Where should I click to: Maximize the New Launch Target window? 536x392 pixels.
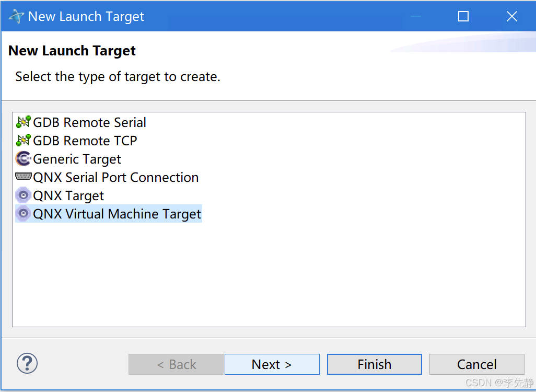pos(463,16)
